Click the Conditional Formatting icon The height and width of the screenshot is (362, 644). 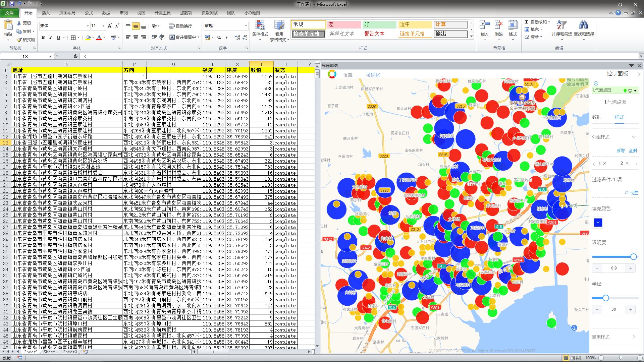pyautogui.click(x=260, y=25)
